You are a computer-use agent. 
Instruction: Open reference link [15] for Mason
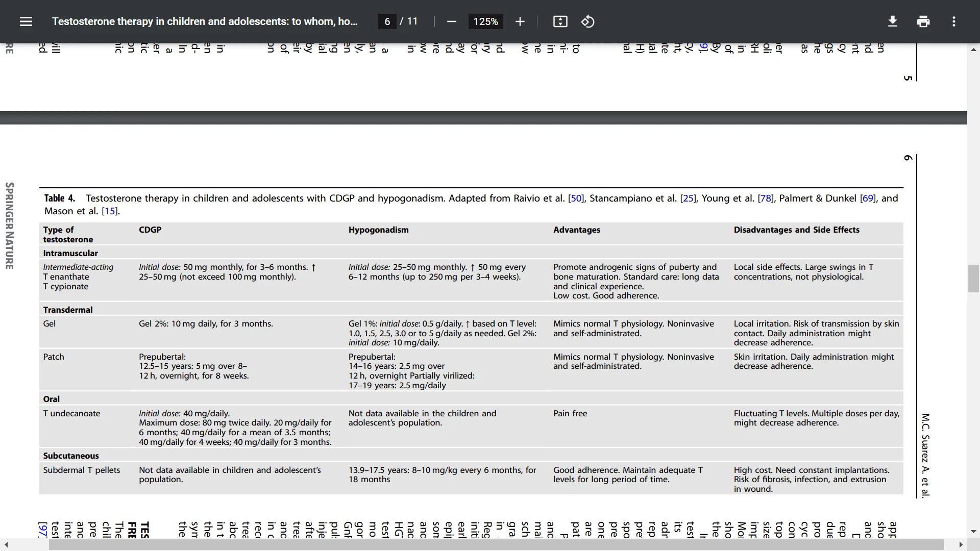pyautogui.click(x=110, y=211)
